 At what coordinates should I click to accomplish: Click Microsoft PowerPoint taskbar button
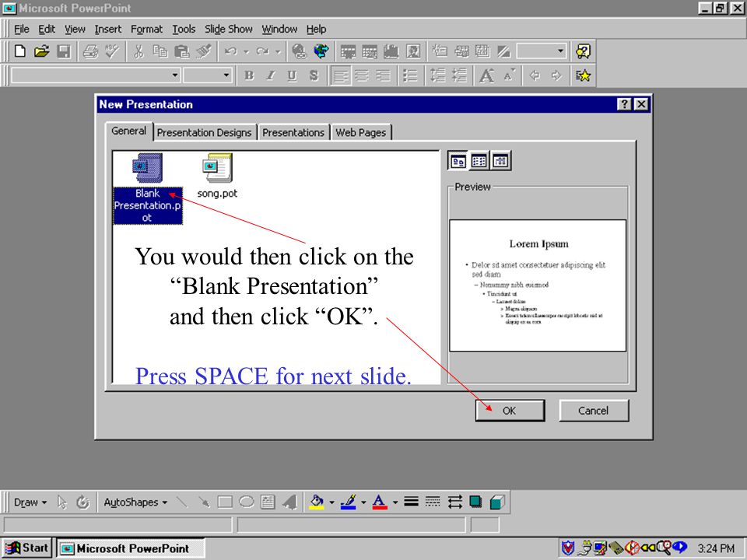coord(131,548)
